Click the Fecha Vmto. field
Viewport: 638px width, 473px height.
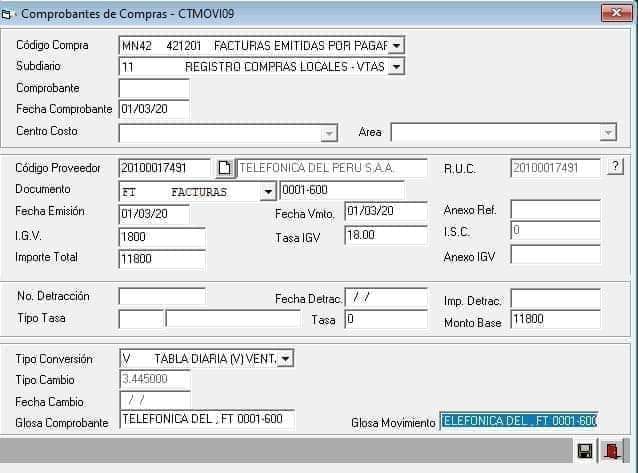click(386, 211)
